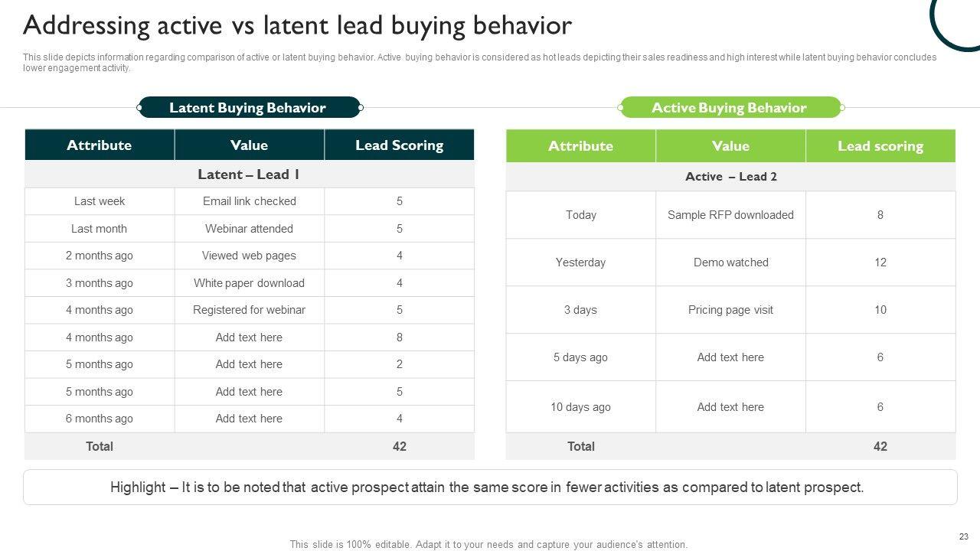The image size is (980, 551).
Task: Click the dark Lead Scoring column header
Action: [399, 145]
